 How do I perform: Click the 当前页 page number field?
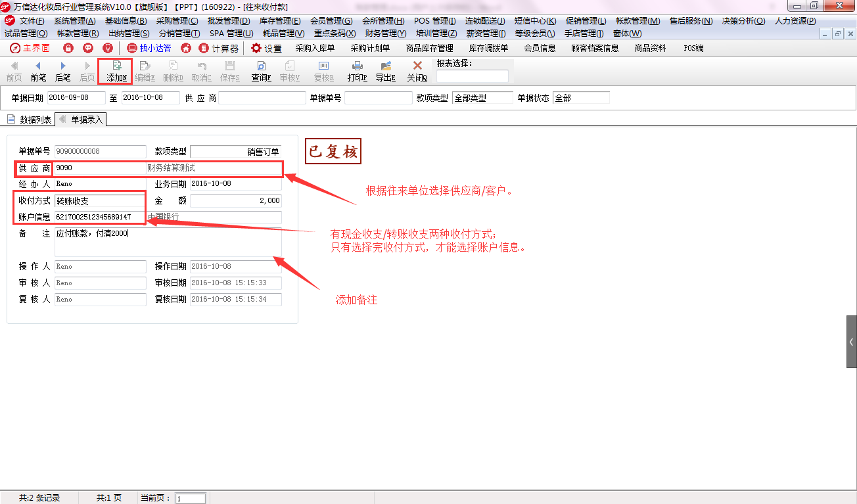(191, 499)
